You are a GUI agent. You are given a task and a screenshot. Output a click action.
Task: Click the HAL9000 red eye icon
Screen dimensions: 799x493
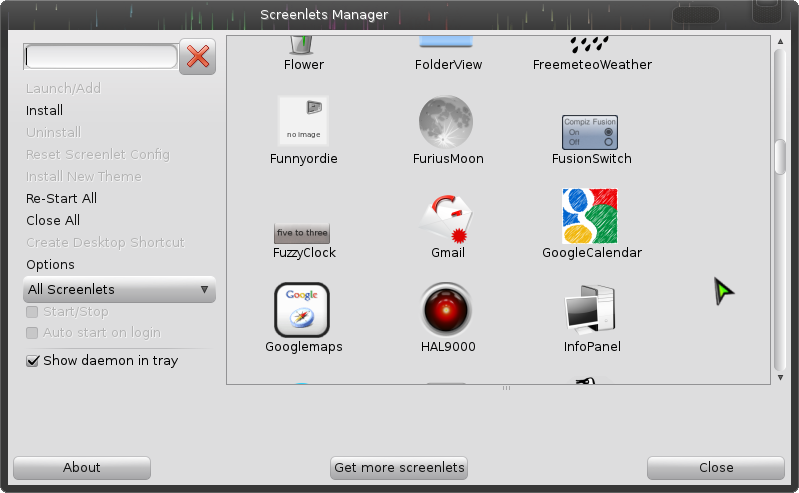tap(445, 310)
